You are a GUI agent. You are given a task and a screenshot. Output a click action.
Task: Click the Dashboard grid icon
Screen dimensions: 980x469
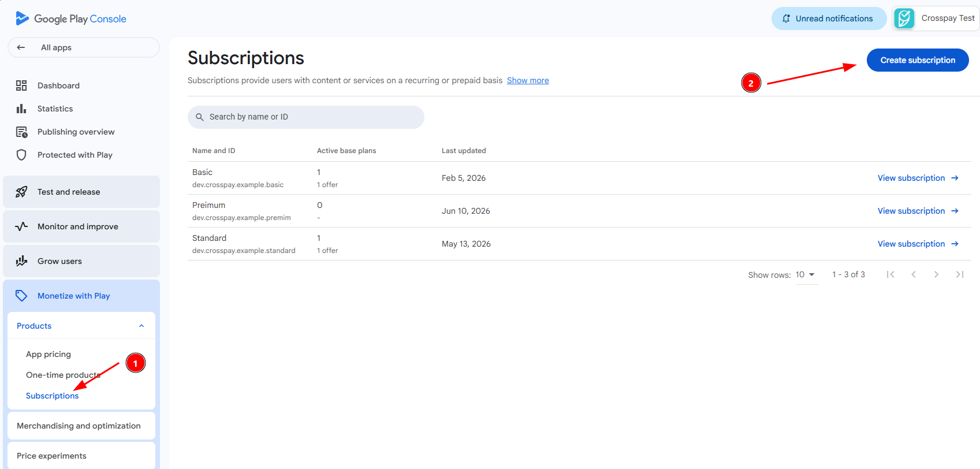pos(21,85)
